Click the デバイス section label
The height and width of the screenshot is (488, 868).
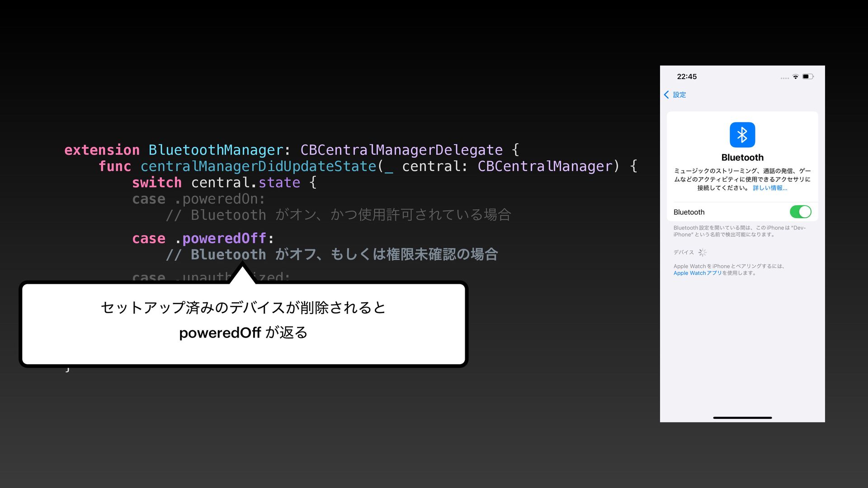coord(684,253)
